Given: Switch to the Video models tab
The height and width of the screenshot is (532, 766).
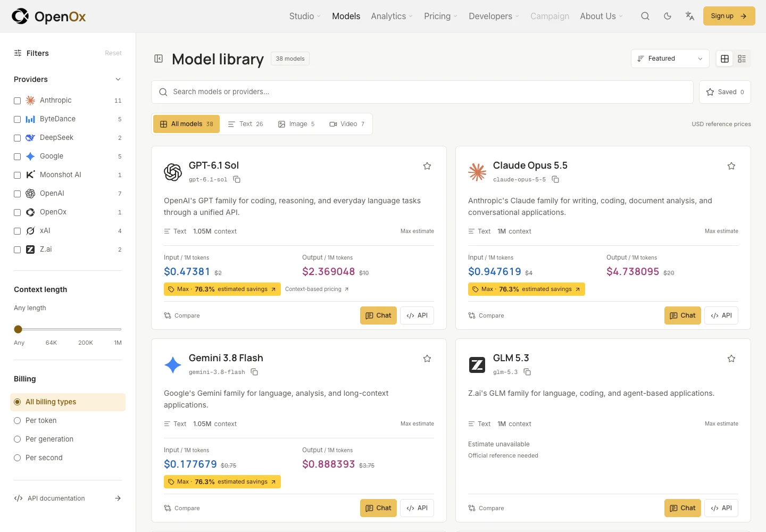Looking at the screenshot, I should click(347, 124).
